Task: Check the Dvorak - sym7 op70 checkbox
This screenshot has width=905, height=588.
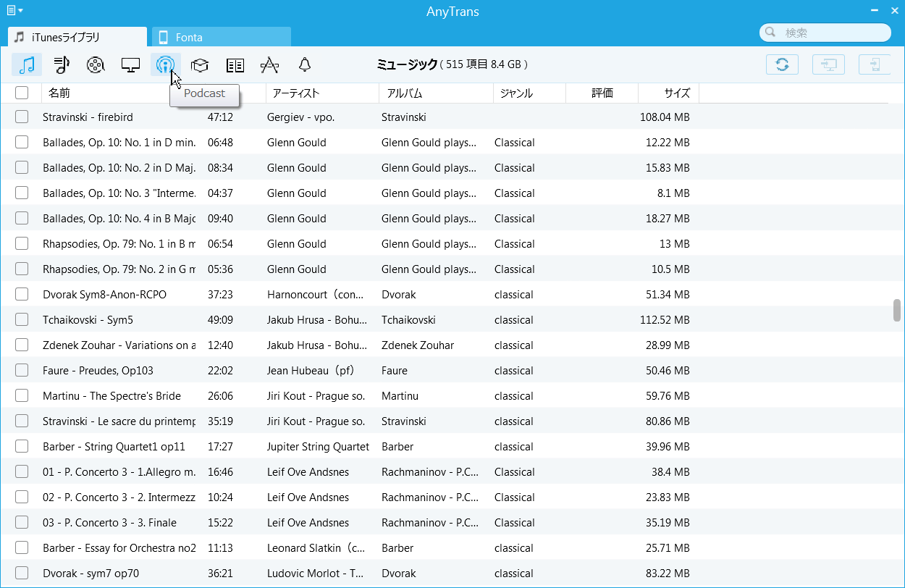Action: coord(22,573)
